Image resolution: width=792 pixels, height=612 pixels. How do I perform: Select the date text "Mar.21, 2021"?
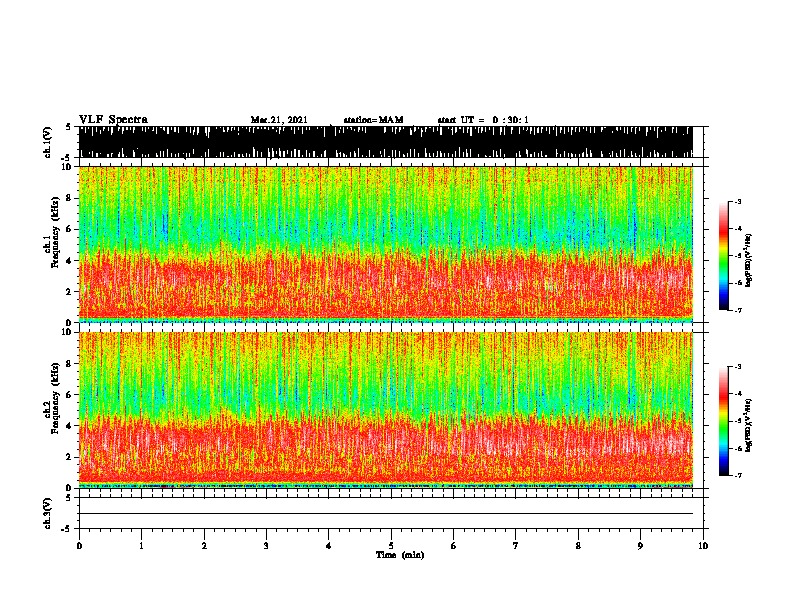279,120
